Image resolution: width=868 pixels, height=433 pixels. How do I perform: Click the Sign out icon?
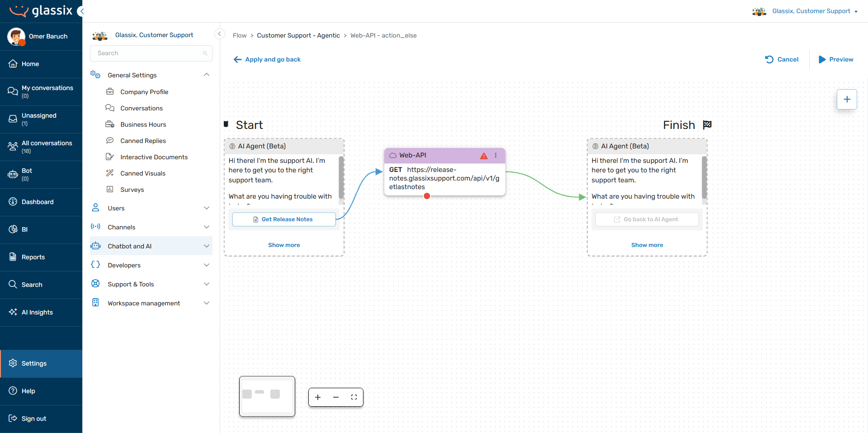[13, 419]
